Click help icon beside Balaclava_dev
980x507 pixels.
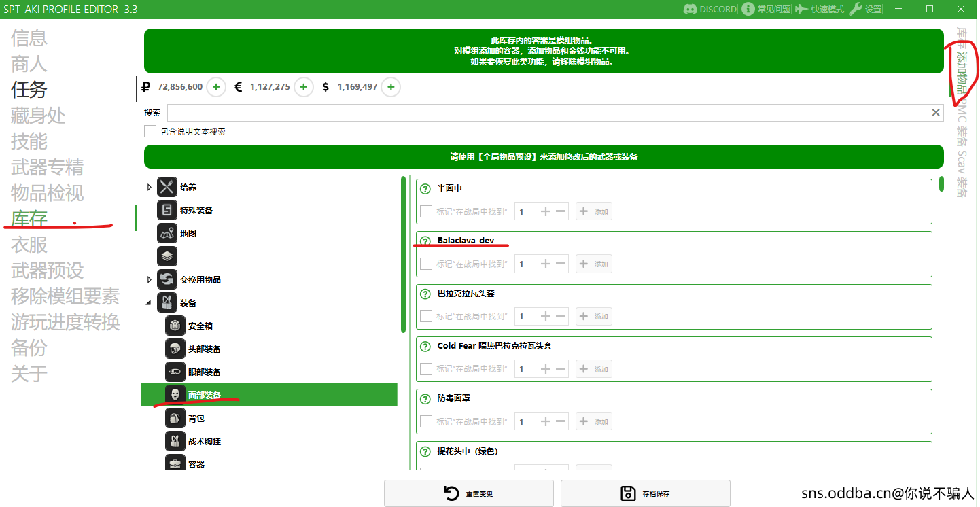click(425, 241)
